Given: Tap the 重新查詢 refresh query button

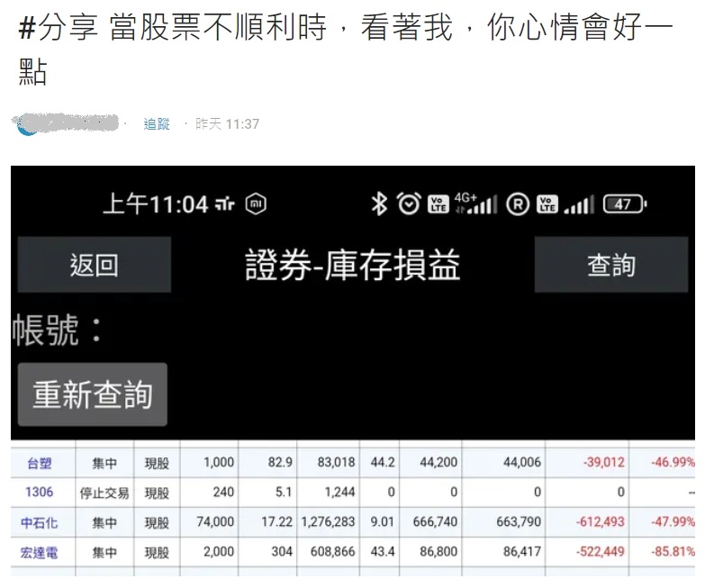Looking at the screenshot, I should coord(93,394).
